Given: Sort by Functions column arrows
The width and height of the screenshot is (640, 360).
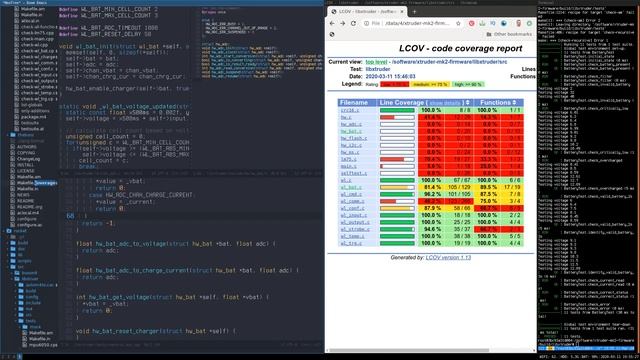Looking at the screenshot, I should [x=514, y=102].
